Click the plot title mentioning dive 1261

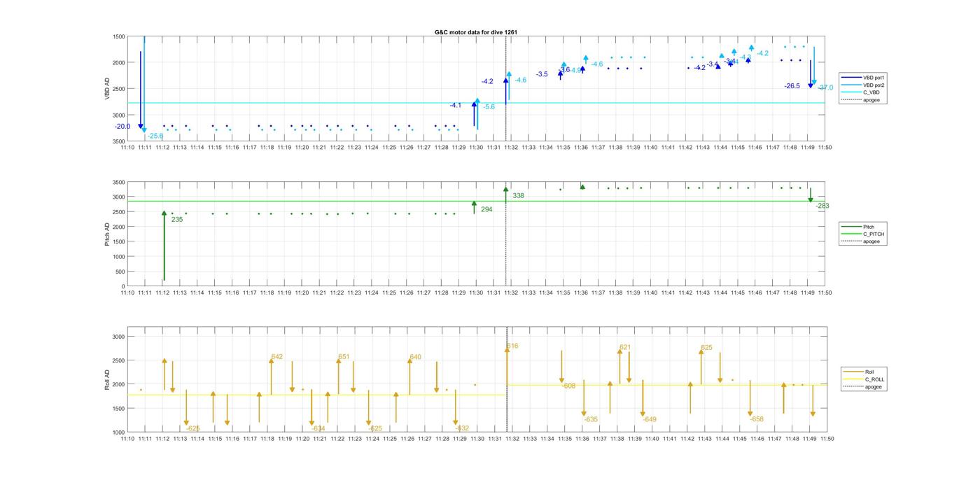coord(476,32)
